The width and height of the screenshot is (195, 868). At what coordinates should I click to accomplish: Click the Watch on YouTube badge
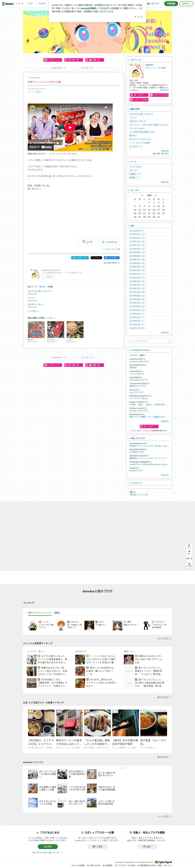click(41, 147)
